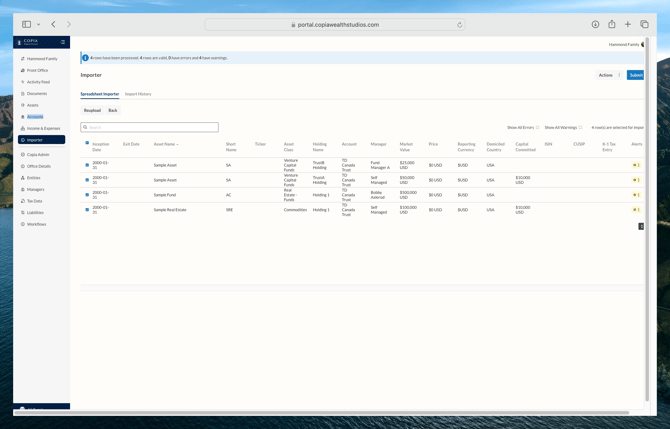The height and width of the screenshot is (429, 670).
Task: Expand the Safari sidebar dropdown chevron
Action: tap(39, 24)
